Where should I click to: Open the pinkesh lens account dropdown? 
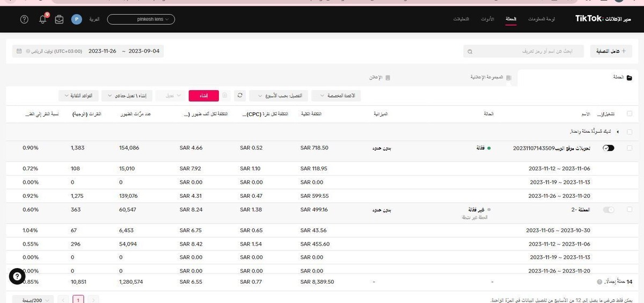141,19
